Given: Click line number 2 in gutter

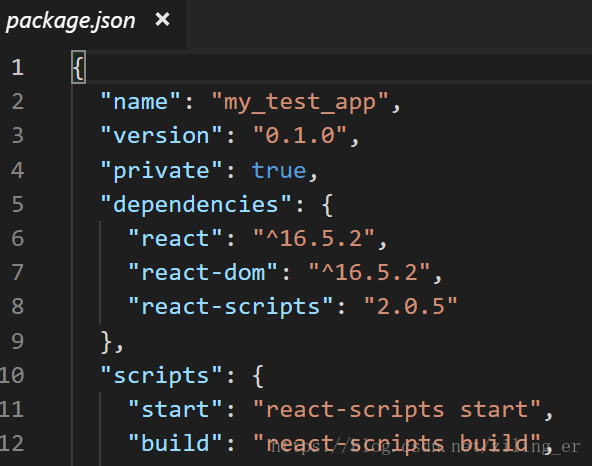Looking at the screenshot, I should click(18, 102).
